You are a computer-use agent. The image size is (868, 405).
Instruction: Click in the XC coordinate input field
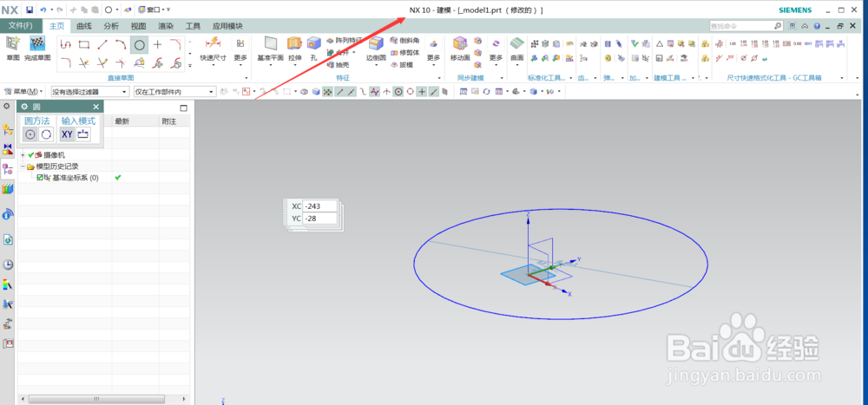pyautogui.click(x=320, y=206)
